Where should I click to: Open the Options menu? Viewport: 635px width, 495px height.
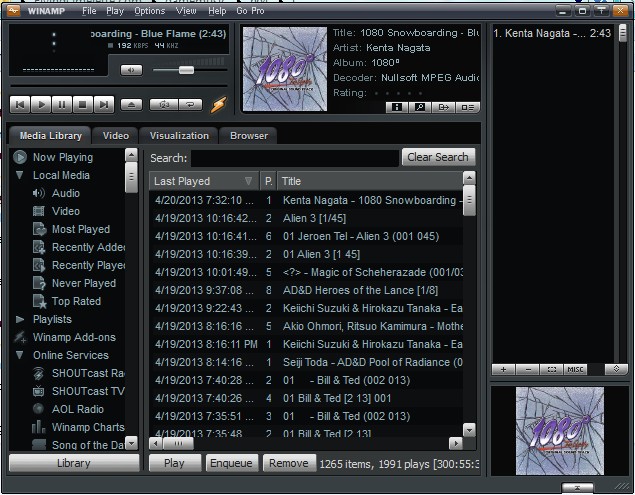[x=150, y=11]
